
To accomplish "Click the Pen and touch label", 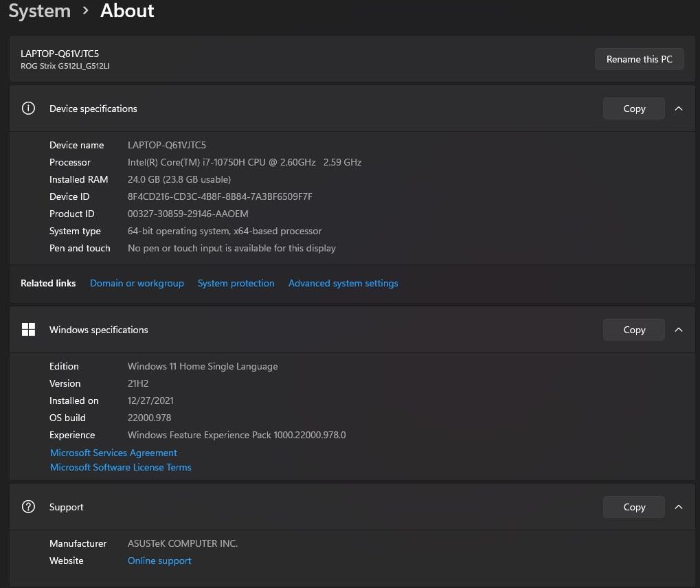I will coord(80,248).
